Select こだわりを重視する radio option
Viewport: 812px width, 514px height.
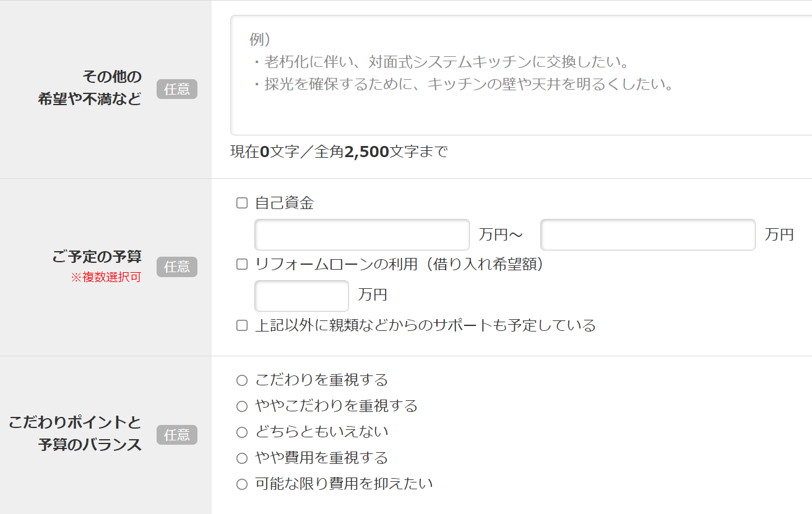pyautogui.click(x=242, y=380)
